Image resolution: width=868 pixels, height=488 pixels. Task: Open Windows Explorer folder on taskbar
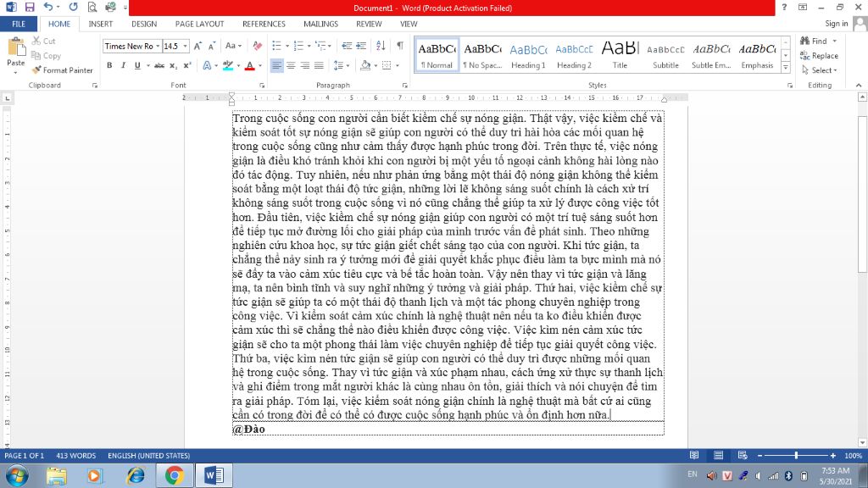56,476
